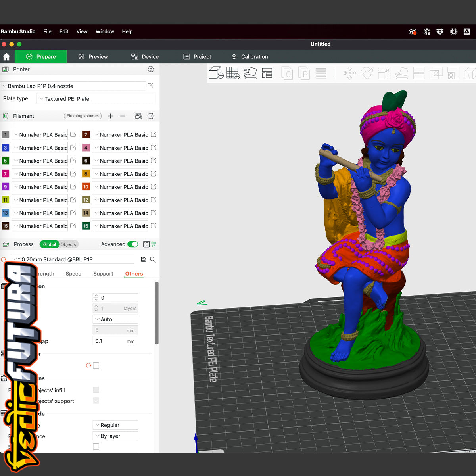Click the Arrange all objects icon

point(267,73)
